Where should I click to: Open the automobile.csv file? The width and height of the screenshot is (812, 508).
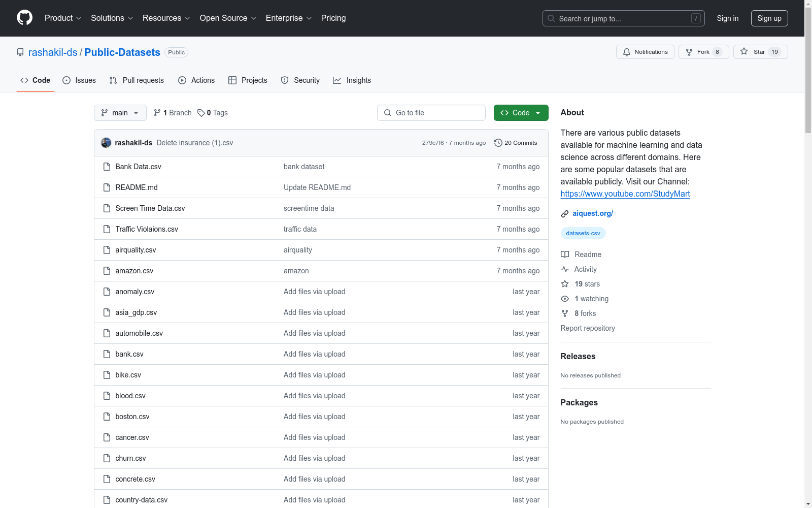point(139,333)
